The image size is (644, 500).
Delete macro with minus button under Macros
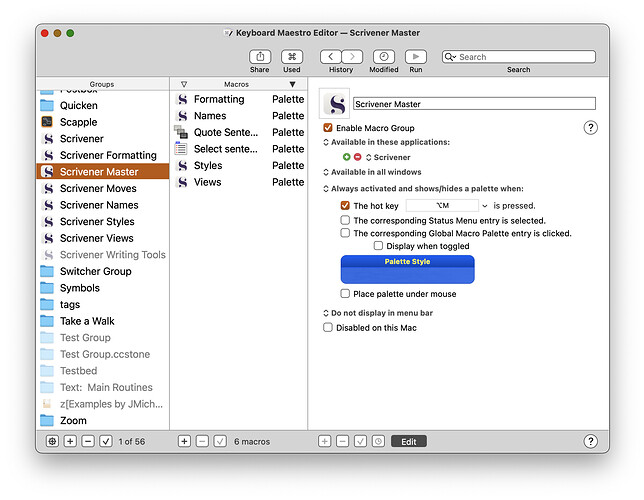pyautogui.click(x=202, y=441)
